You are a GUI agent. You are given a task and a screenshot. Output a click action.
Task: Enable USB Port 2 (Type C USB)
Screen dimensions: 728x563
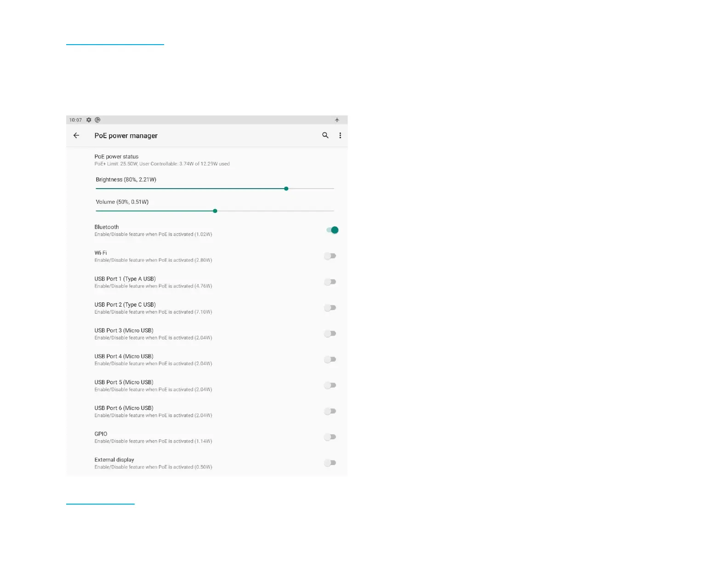tap(330, 308)
